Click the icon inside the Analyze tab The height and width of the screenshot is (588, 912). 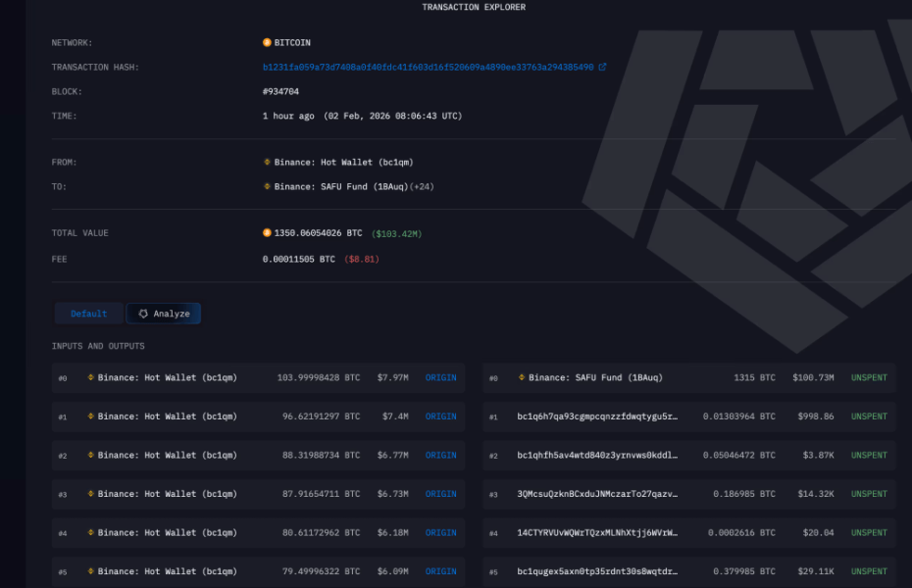point(143,314)
